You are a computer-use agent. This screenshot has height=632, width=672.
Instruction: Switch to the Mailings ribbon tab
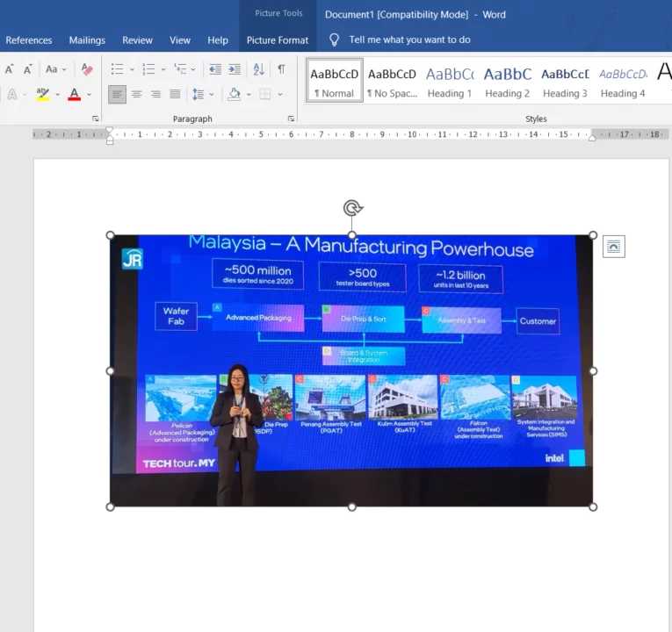click(87, 40)
